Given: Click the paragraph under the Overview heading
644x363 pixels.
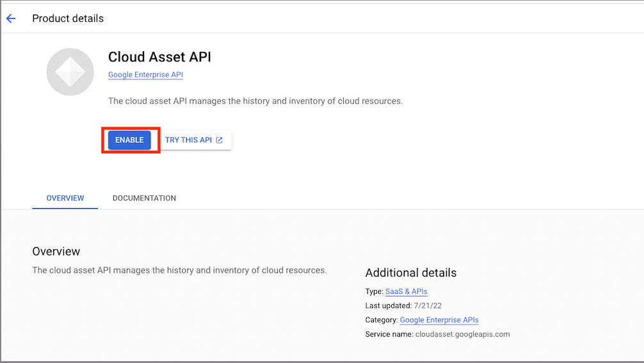Looking at the screenshot, I should coord(179,270).
